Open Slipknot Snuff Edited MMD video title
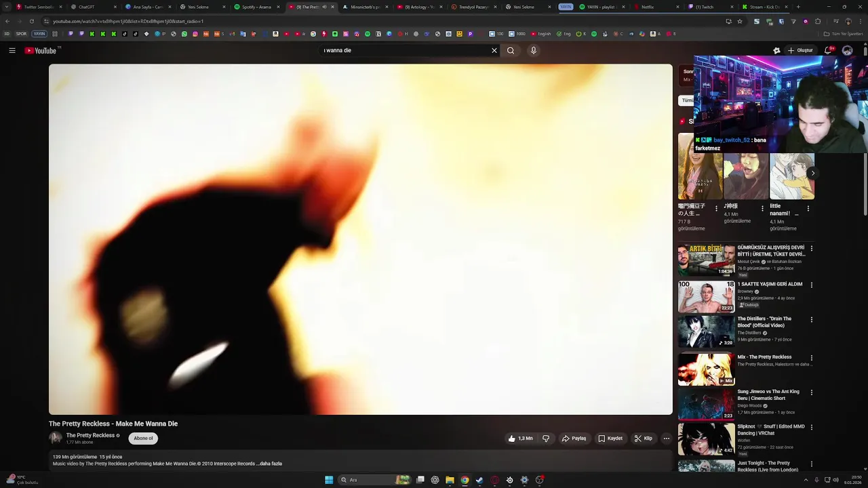The height and width of the screenshot is (488, 868). click(770, 430)
